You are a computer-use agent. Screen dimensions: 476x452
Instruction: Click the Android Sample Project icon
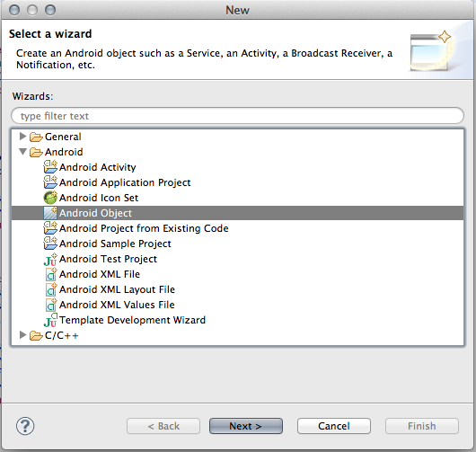pos(50,244)
